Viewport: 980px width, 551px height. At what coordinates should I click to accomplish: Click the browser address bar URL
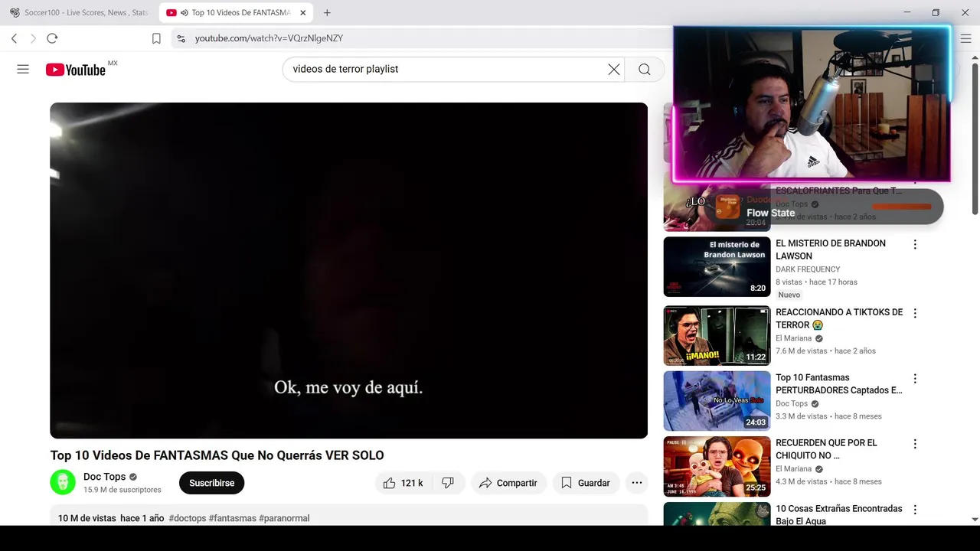269,38
